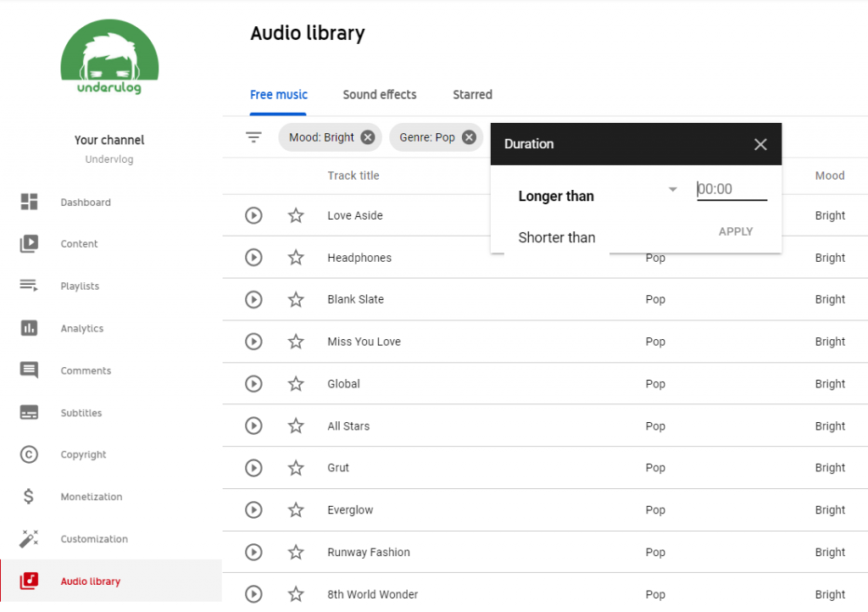Go to the Comments section

(x=86, y=370)
